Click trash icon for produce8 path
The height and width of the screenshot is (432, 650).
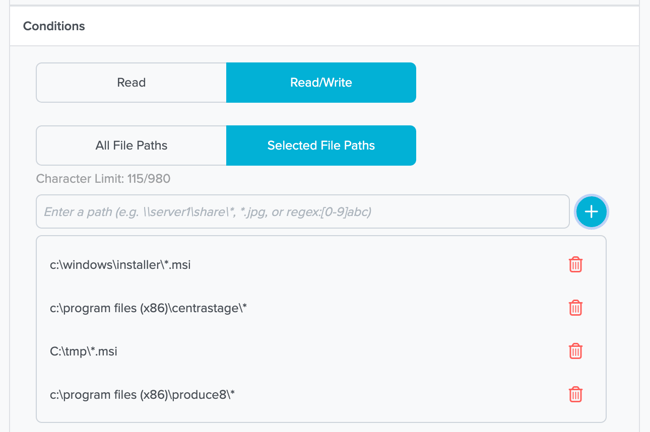click(x=575, y=394)
